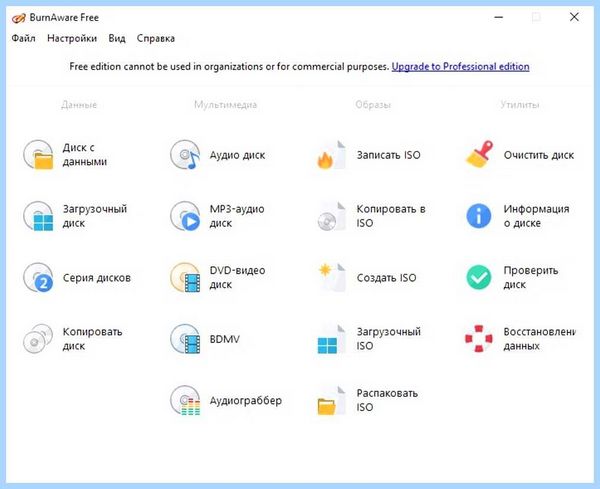Click the Информация о диске info icon
The width and height of the screenshot is (600, 489).
pyautogui.click(x=479, y=216)
